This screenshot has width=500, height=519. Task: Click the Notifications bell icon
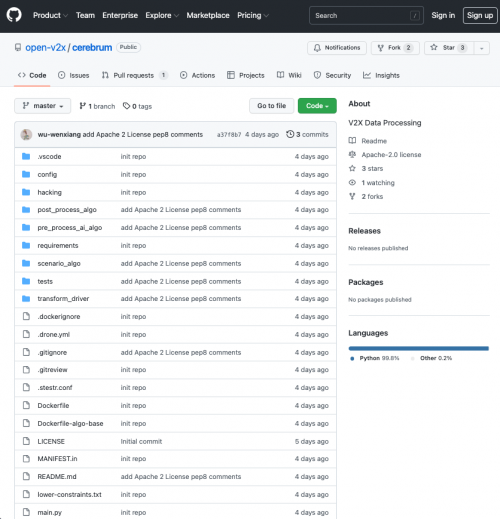(317, 48)
